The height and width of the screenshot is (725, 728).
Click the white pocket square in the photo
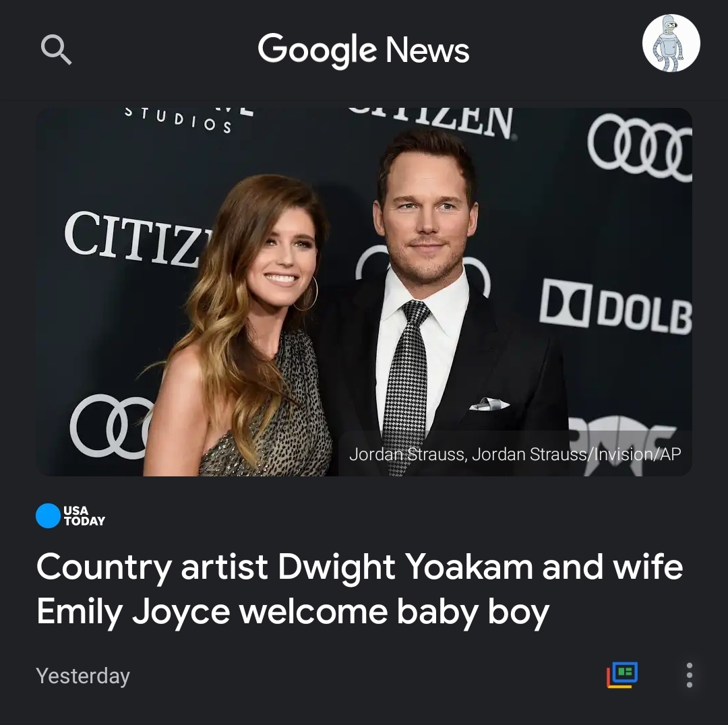pyautogui.click(x=489, y=404)
